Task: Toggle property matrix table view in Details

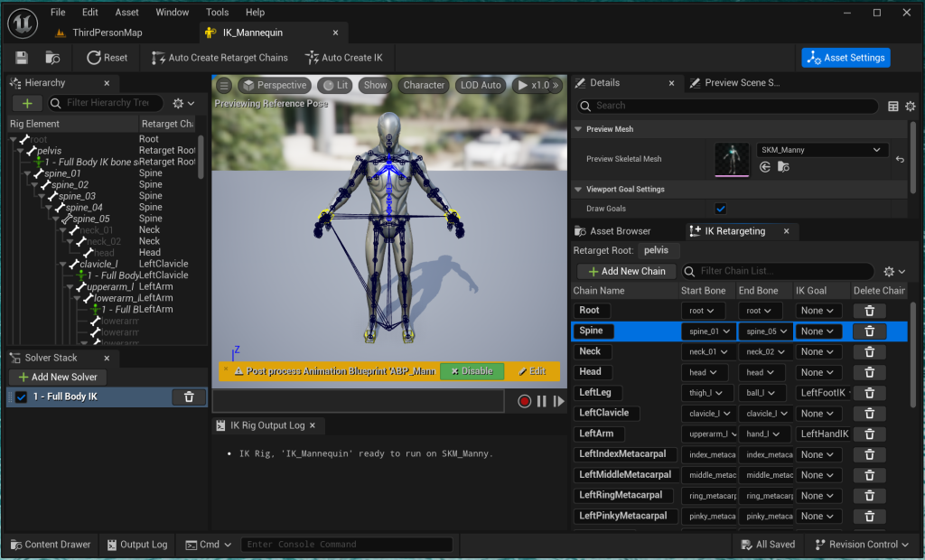Action: [x=893, y=107]
